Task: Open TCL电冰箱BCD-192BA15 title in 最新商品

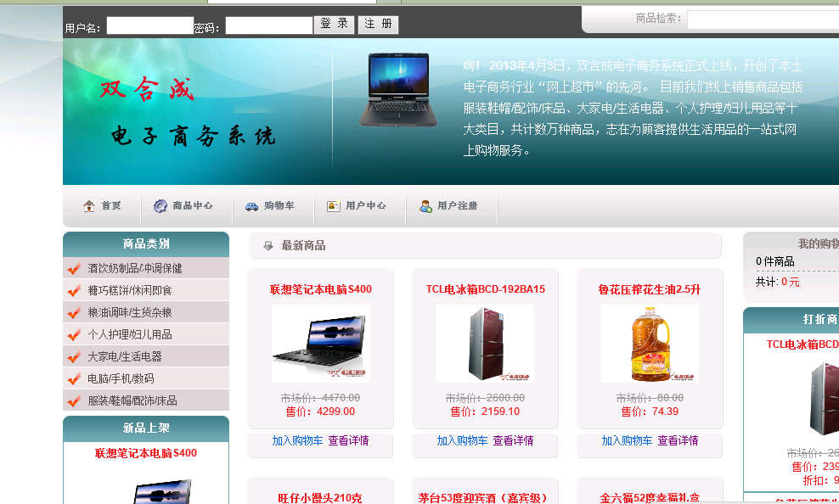Action: coord(486,289)
